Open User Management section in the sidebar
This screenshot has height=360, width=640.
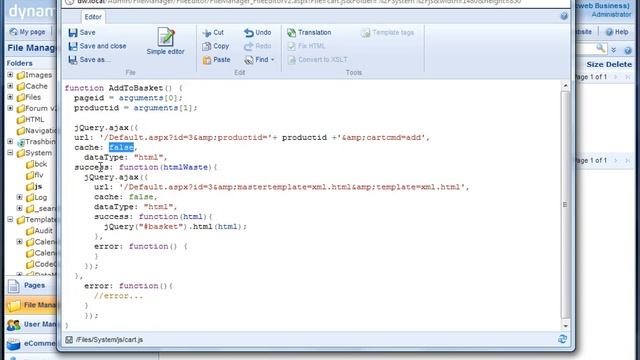tap(31, 324)
